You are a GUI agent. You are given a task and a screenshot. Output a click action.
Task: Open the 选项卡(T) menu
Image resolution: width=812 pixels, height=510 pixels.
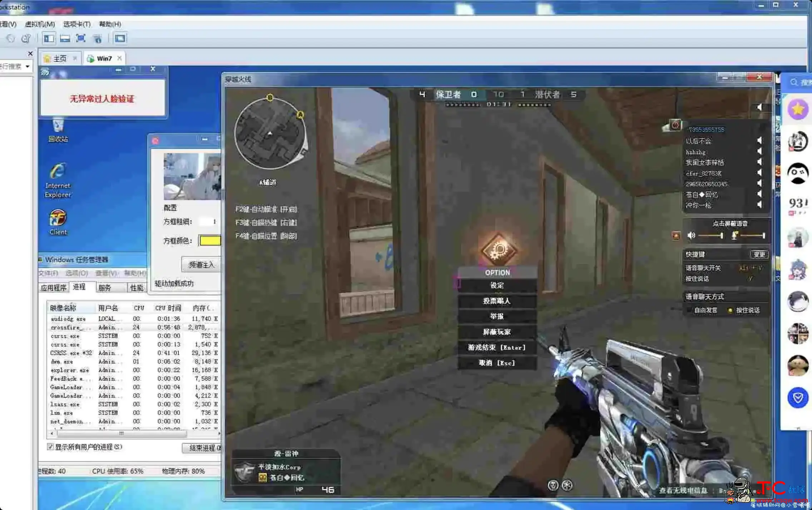77,24
